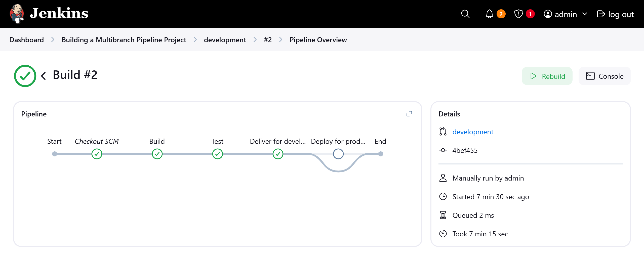Open the Console button
Screen dimensions: 644x258
coord(605,76)
